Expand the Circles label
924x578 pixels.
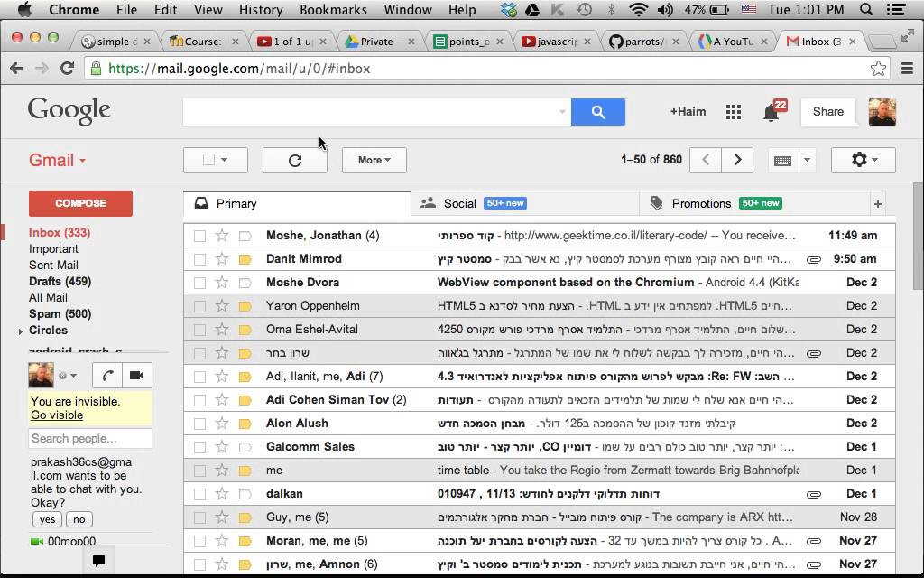(x=21, y=331)
